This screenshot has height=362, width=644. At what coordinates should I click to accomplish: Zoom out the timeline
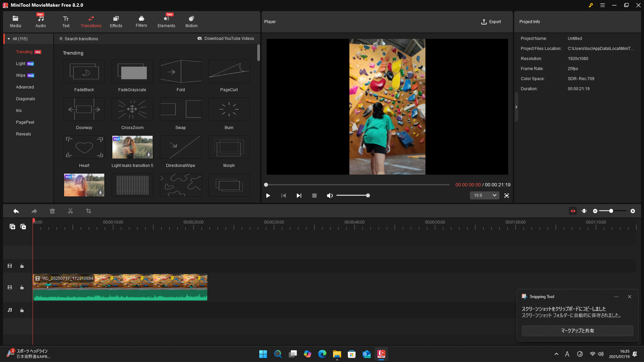[595, 211]
